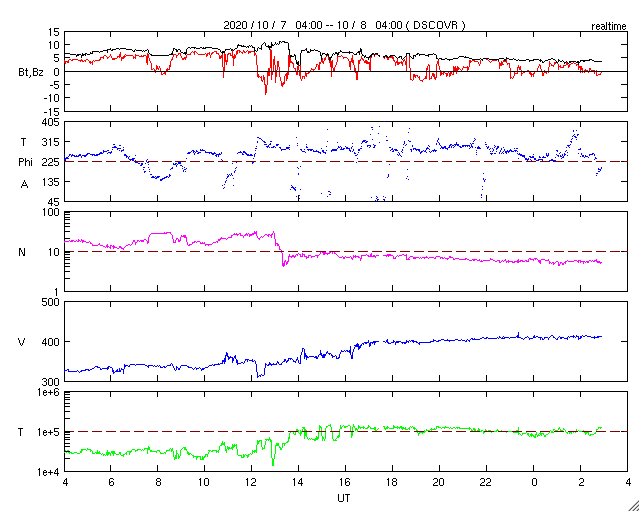Viewport: 640px width, 512px height.
Task: Click the resize grip in the window corner
Action: pyautogui.click(x=633, y=505)
